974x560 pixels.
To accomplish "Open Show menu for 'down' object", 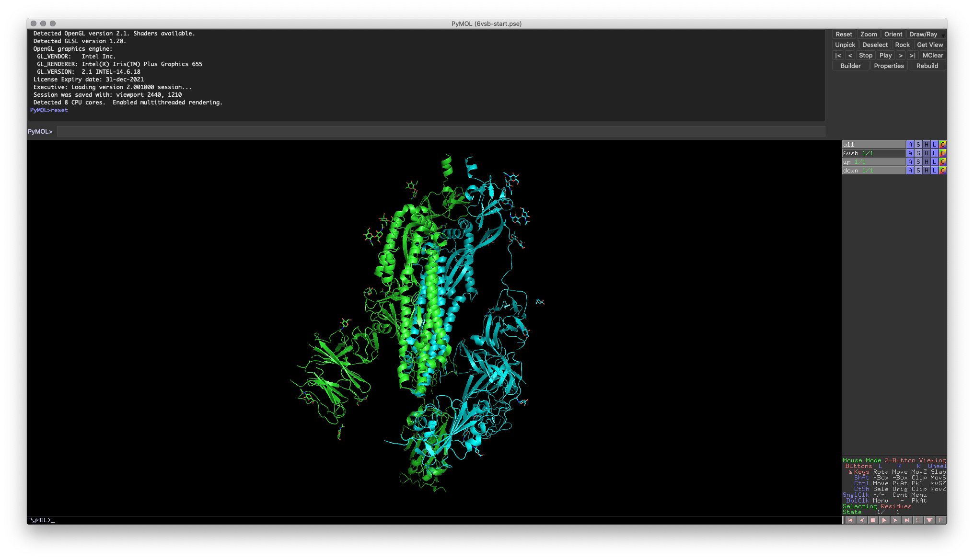I will click(918, 171).
